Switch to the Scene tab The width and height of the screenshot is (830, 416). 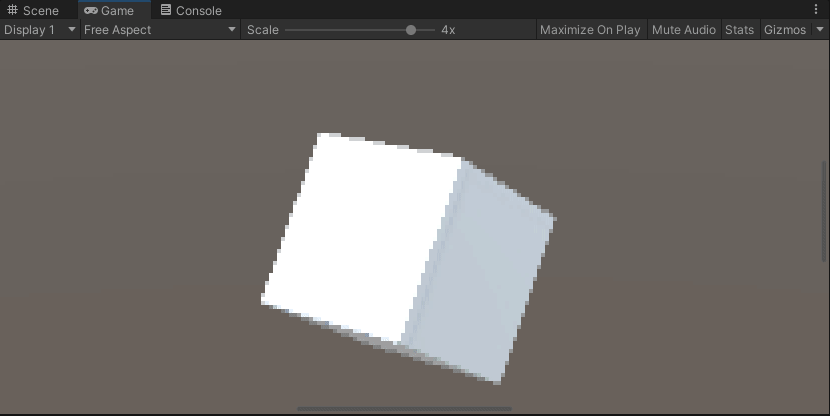coord(33,10)
